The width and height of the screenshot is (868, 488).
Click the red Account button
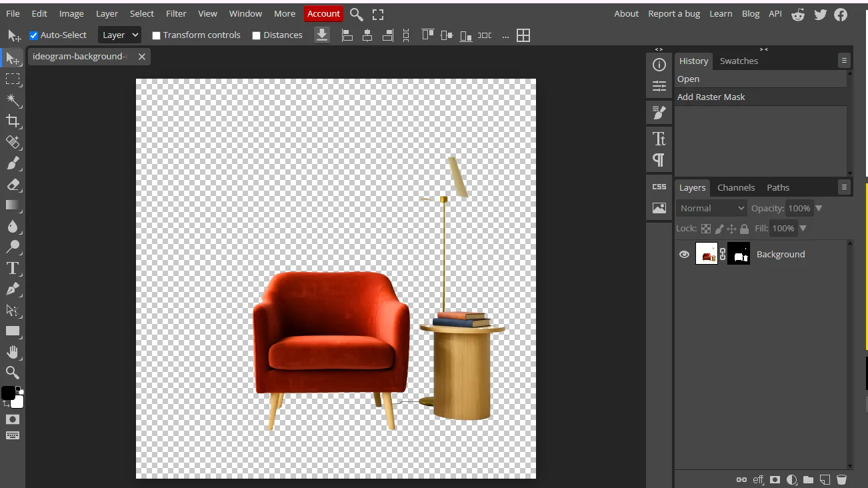coord(323,13)
